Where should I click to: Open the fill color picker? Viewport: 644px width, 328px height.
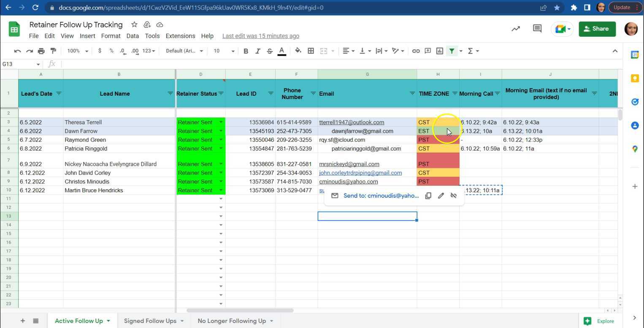[x=298, y=51]
